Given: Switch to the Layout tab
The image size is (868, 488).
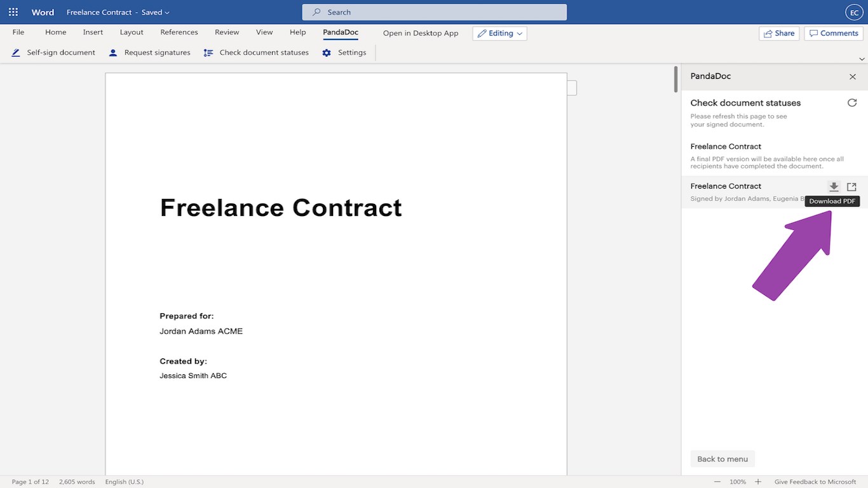Looking at the screenshot, I should pos(132,32).
